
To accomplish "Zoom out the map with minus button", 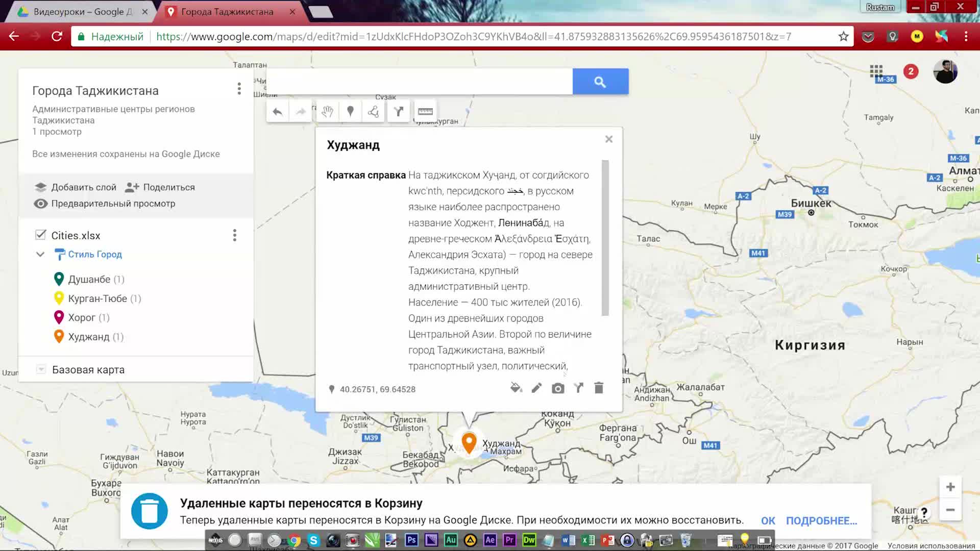I will pyautogui.click(x=950, y=510).
